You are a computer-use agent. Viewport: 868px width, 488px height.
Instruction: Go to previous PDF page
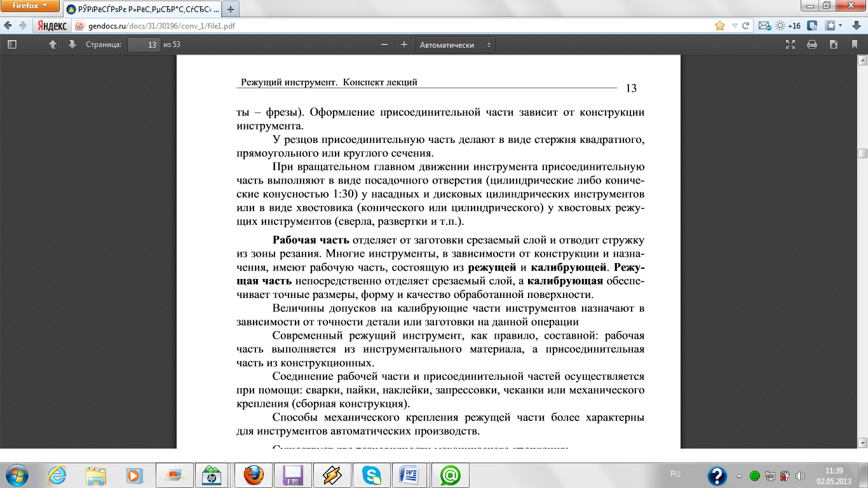53,44
